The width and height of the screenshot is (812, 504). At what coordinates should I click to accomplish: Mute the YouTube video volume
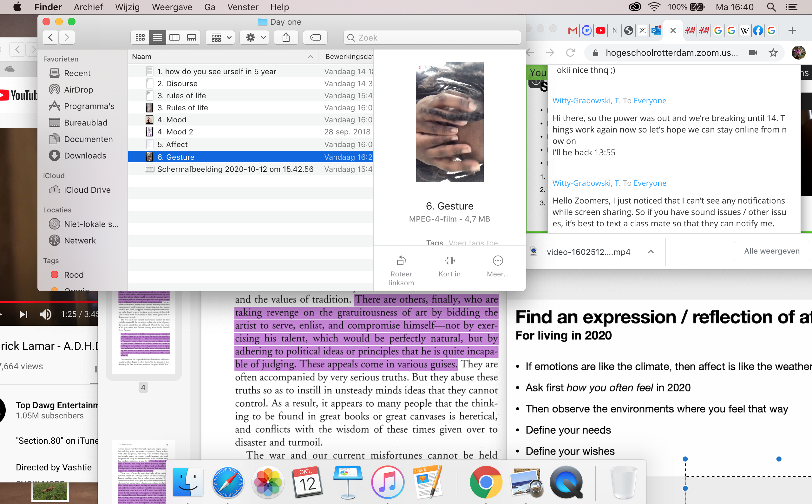46,314
